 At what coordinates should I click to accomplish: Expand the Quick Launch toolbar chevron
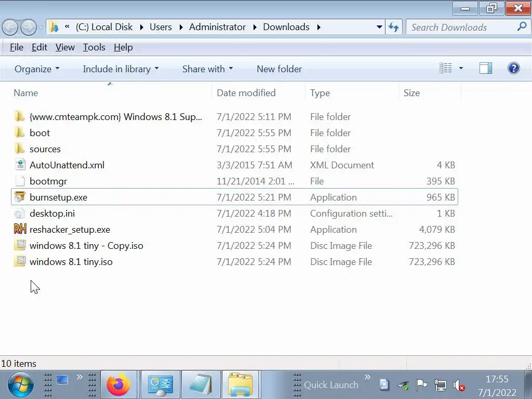pos(367,377)
